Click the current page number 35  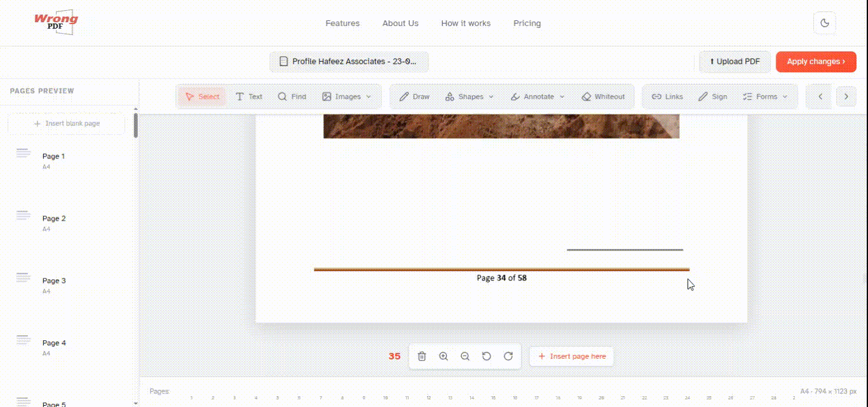(x=395, y=356)
